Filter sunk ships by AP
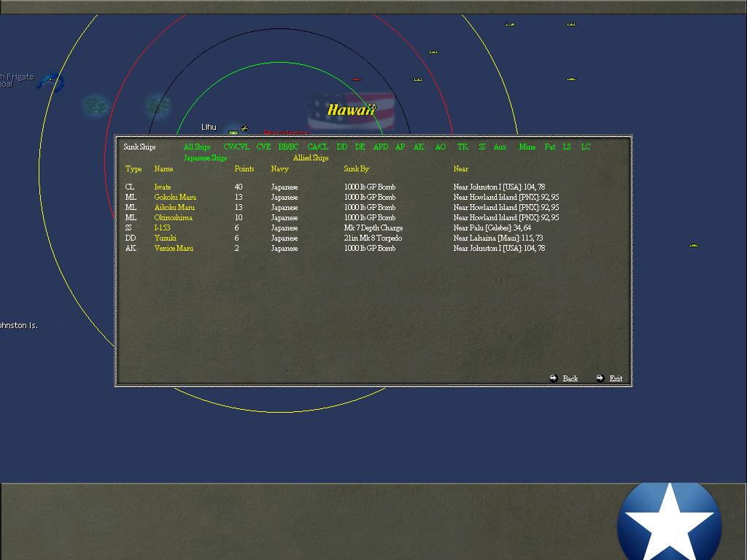The height and width of the screenshot is (560, 747). pos(400,147)
